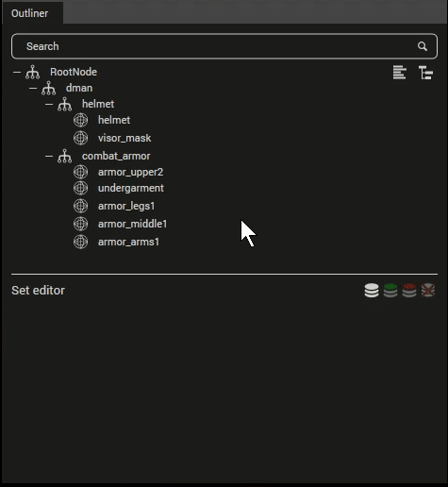This screenshot has height=487, width=448.
Task: Select armor_legs1 in the outliner
Action: pyautogui.click(x=126, y=206)
